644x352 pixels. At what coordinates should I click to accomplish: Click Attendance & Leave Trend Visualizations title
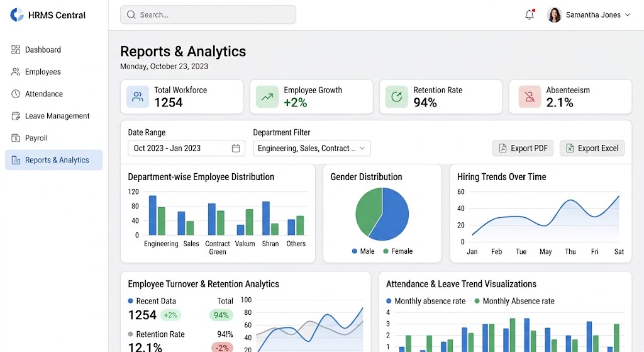461,284
